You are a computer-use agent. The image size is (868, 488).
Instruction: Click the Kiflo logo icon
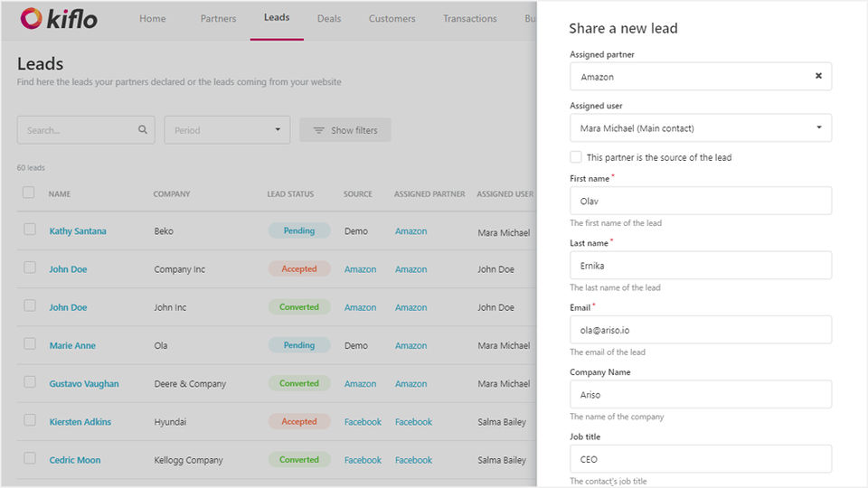(x=32, y=18)
